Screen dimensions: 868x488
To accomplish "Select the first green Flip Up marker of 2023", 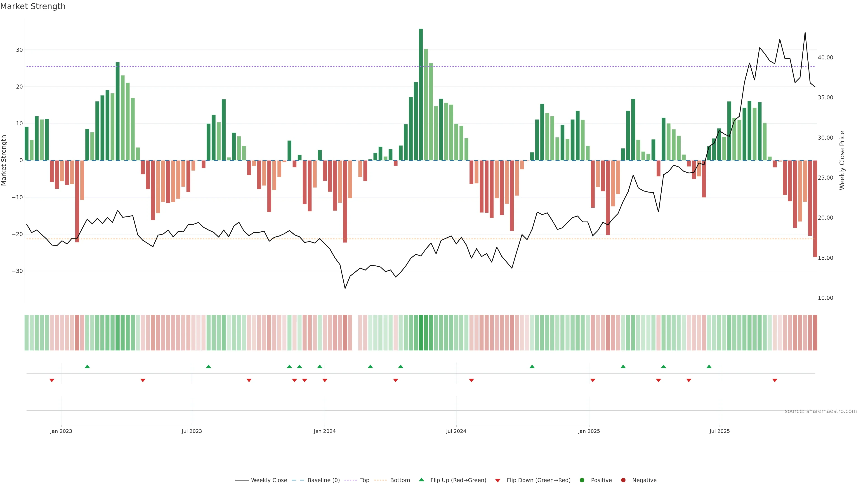I will [x=87, y=366].
